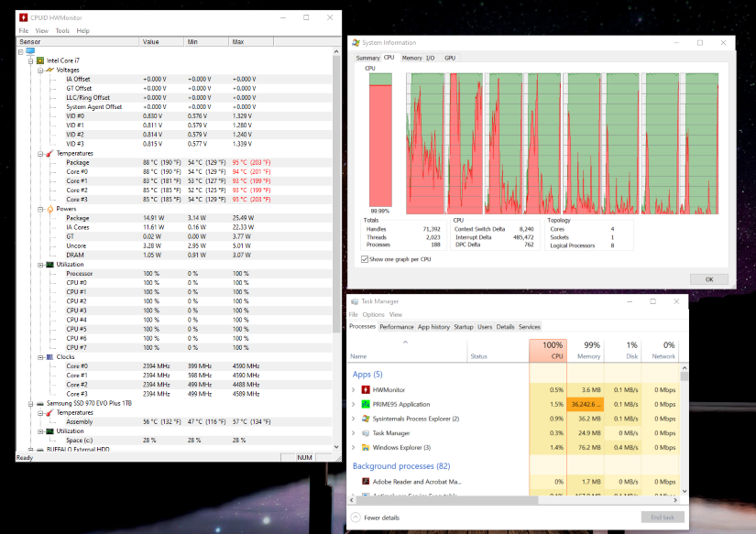The width and height of the screenshot is (756, 534).
Task: Open the Help menu in HWMonitor
Action: point(82,31)
